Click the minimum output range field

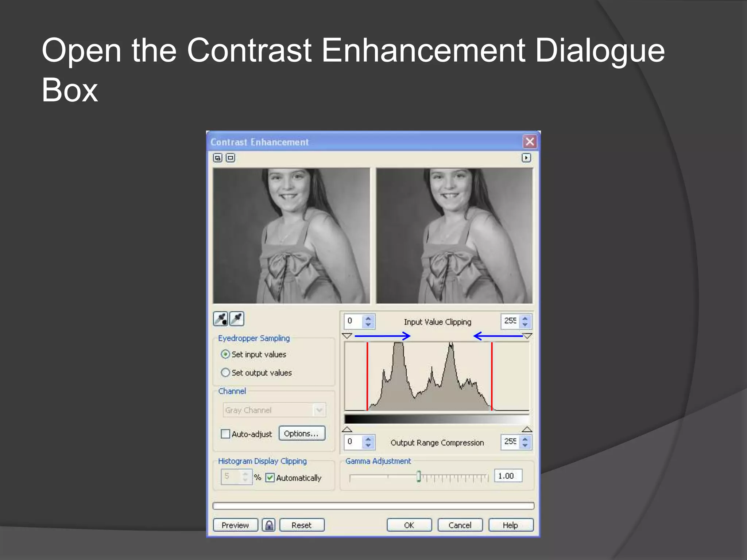coord(353,442)
